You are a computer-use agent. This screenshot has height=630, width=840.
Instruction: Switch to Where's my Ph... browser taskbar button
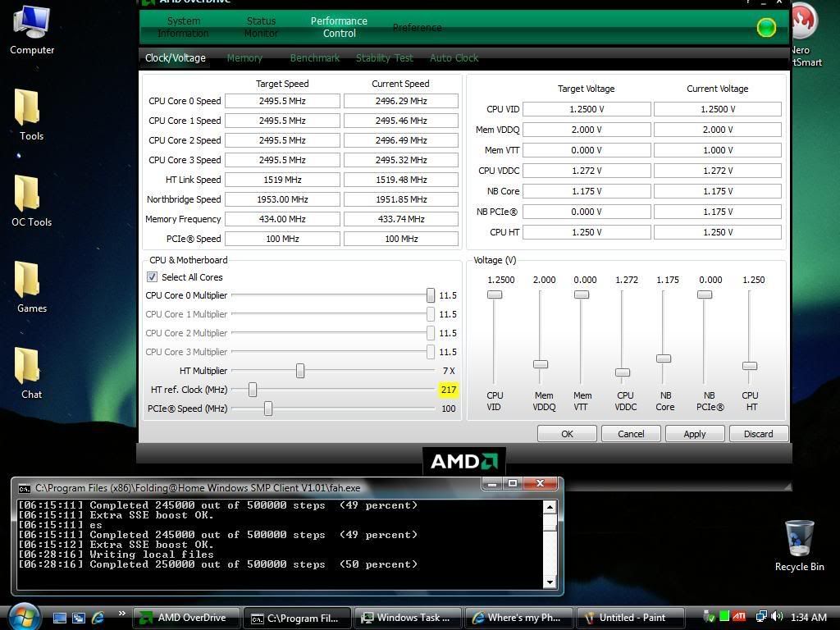[518, 618]
